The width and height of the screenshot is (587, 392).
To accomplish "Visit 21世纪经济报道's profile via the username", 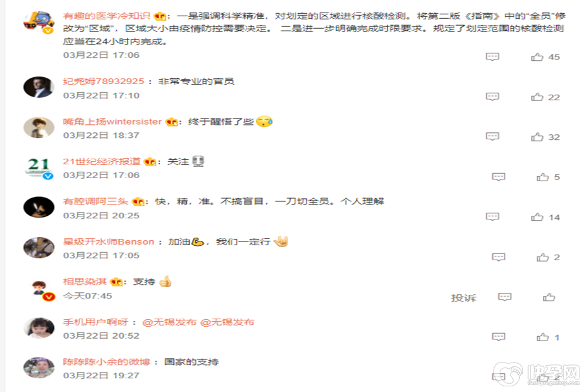I will click(x=102, y=162).
